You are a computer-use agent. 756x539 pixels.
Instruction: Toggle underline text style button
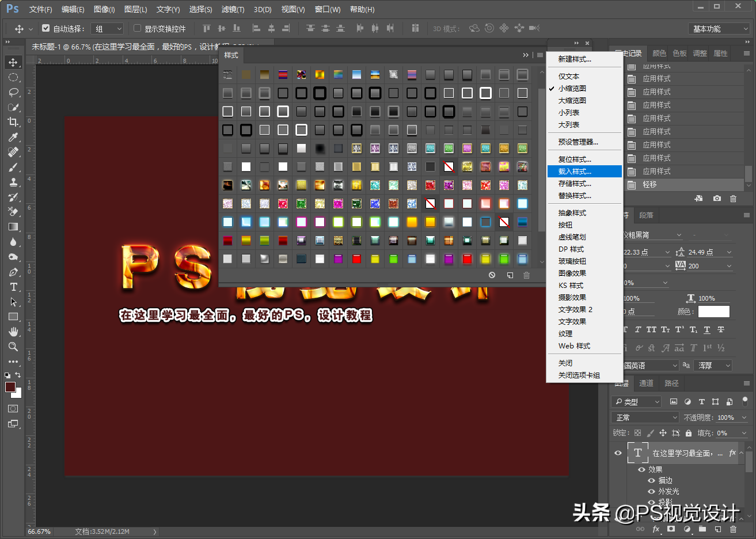point(707,330)
